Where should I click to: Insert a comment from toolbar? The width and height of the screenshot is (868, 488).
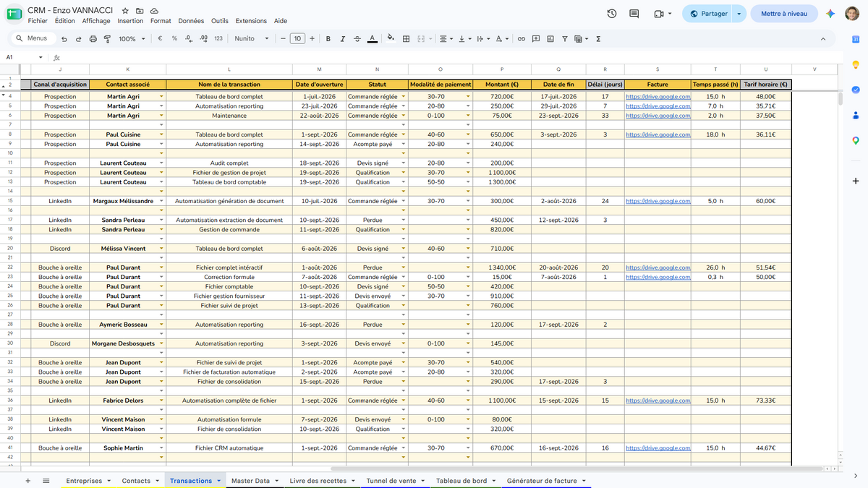tap(536, 39)
